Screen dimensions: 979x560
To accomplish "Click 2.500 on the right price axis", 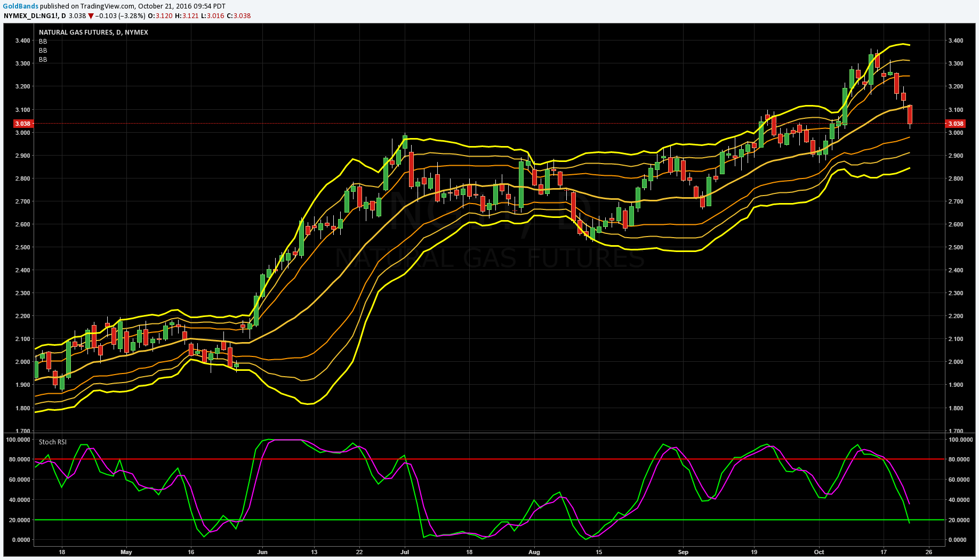I will [956, 247].
